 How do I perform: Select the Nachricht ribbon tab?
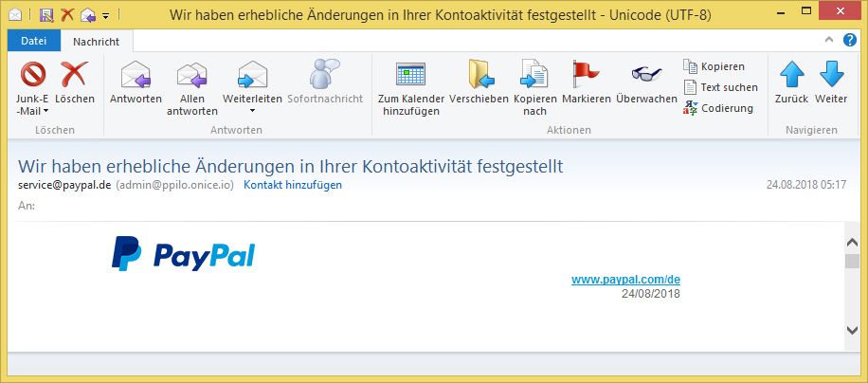point(97,42)
